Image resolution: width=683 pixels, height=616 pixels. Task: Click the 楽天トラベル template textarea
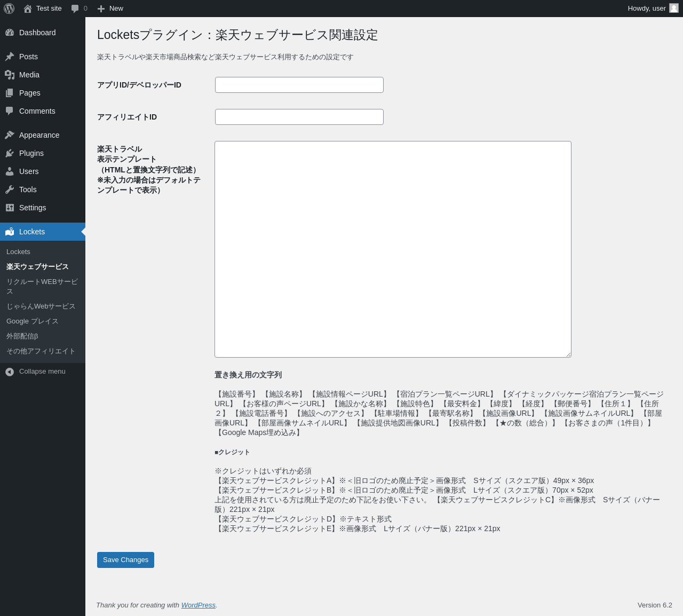(x=393, y=249)
